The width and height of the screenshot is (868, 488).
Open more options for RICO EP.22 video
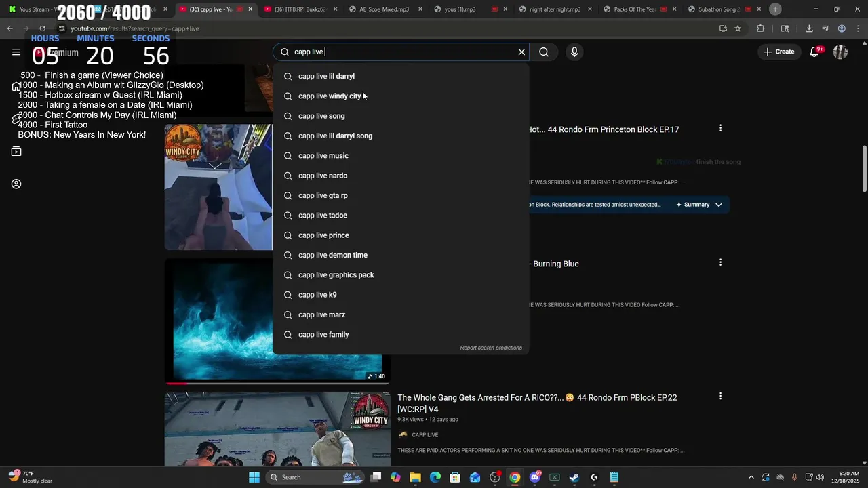point(720,396)
